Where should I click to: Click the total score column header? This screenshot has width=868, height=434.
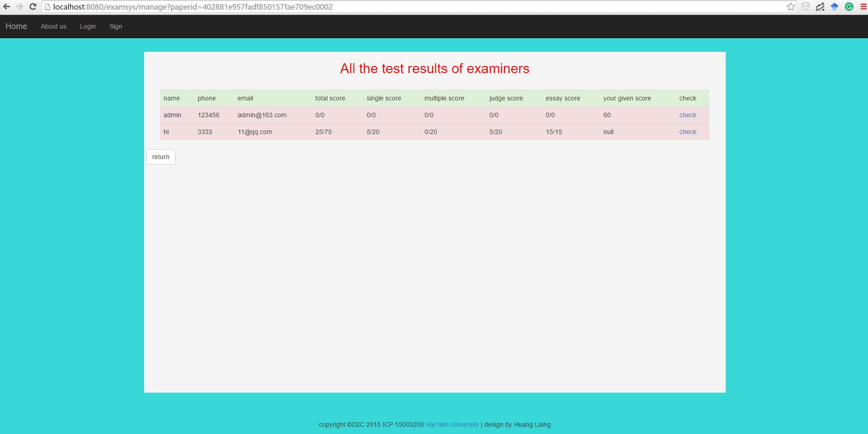[330, 98]
